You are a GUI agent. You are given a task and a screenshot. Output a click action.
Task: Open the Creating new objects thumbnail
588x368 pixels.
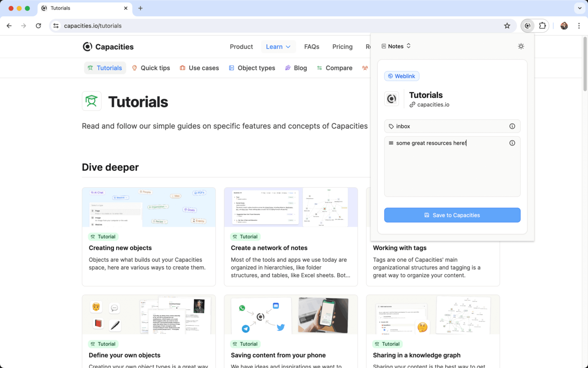(x=149, y=207)
